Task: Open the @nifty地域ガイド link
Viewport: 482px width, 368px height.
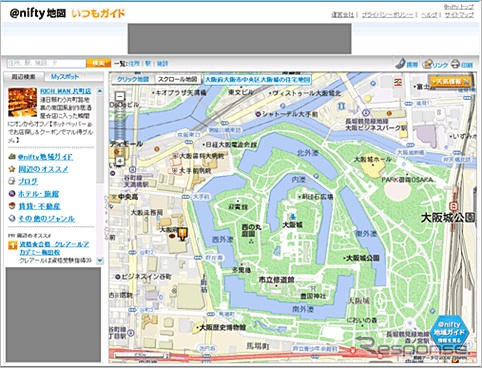Action: 46,157
